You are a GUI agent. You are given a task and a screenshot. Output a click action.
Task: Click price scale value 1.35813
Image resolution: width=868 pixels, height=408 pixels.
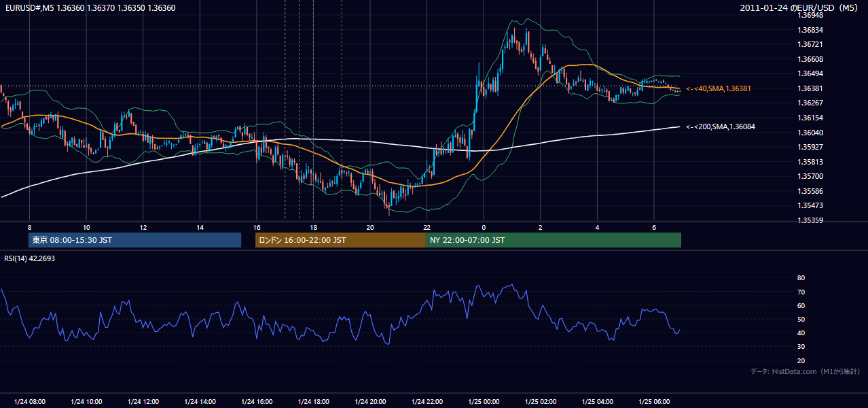pyautogui.click(x=810, y=162)
